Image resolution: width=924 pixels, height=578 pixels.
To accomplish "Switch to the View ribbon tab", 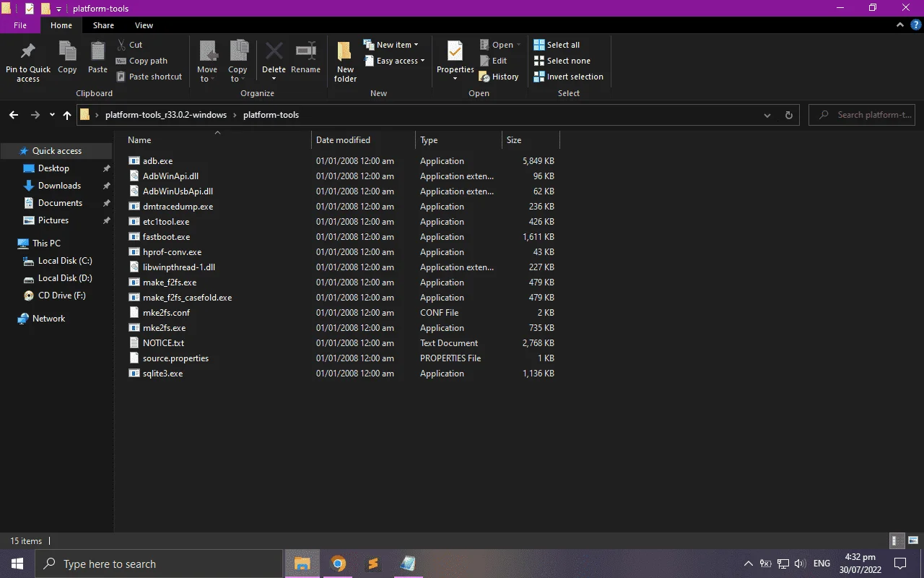I will [x=144, y=25].
